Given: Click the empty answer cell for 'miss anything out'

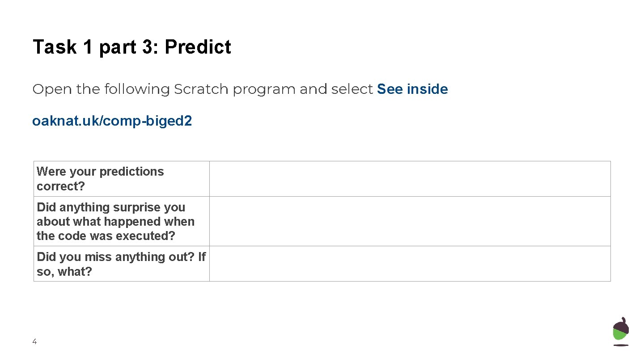Looking at the screenshot, I should point(410,264).
